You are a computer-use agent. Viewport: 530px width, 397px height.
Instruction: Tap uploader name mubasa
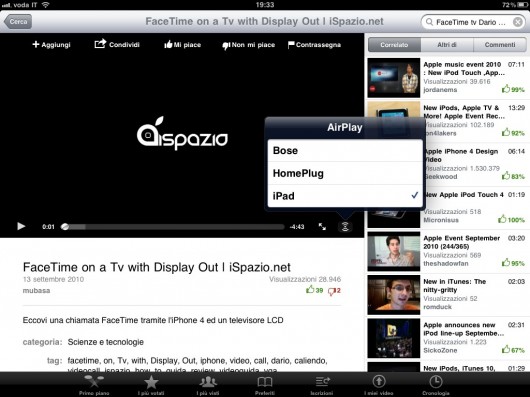click(36, 291)
